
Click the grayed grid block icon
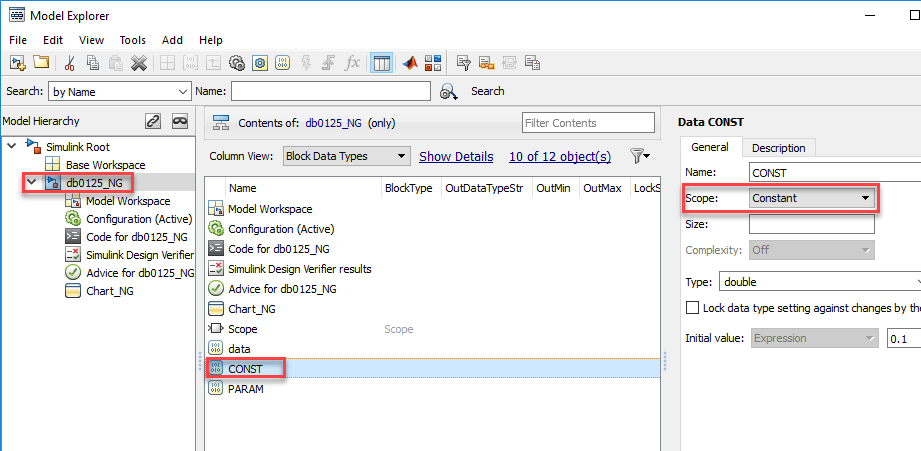click(167, 63)
